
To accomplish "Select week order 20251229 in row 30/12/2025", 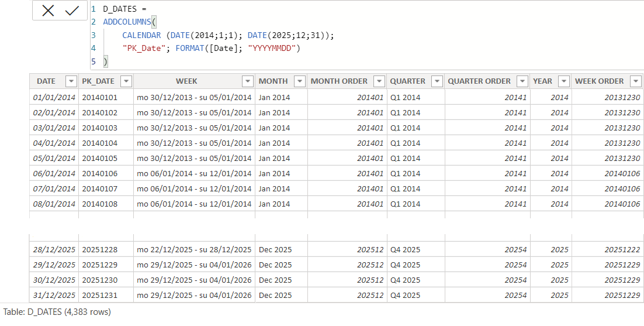I will click(x=607, y=280).
